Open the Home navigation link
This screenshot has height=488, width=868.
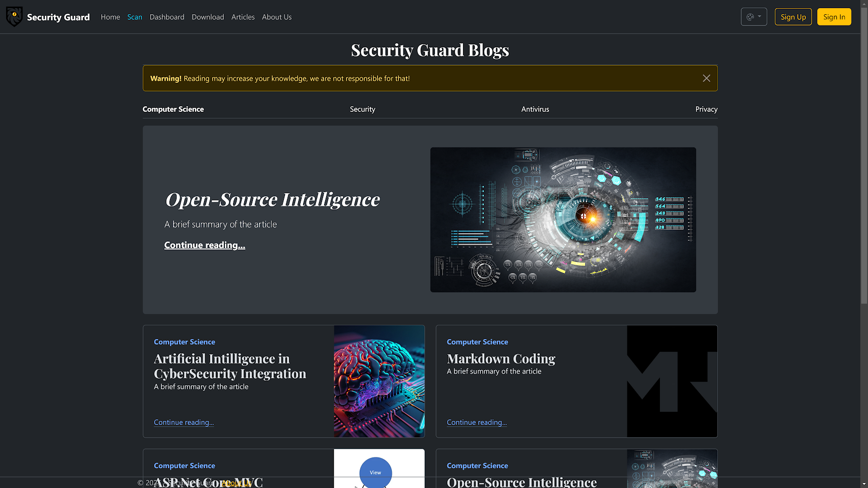point(110,17)
